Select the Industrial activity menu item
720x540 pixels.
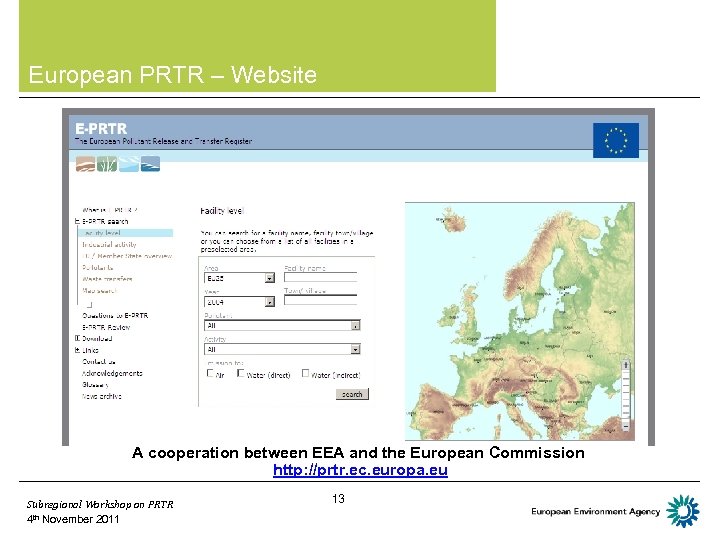point(109,244)
